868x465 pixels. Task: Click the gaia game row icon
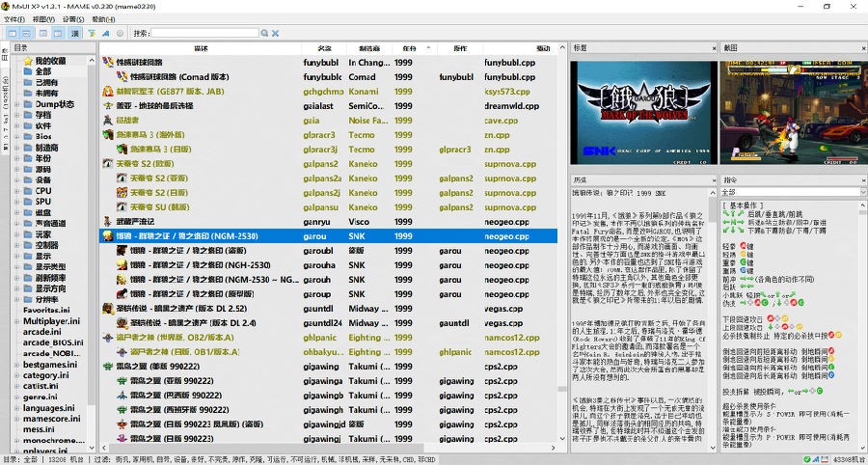point(108,121)
